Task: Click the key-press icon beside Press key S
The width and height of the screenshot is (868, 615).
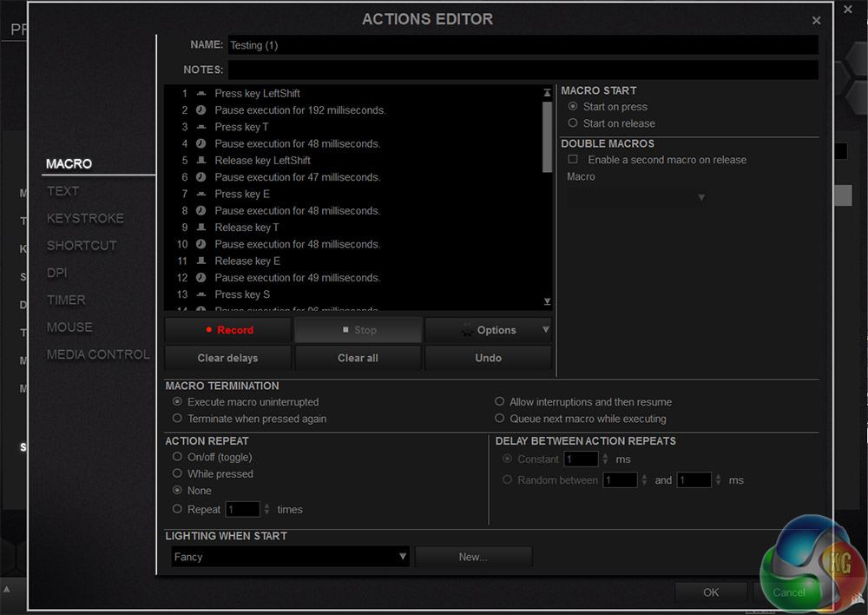Action: (x=201, y=294)
